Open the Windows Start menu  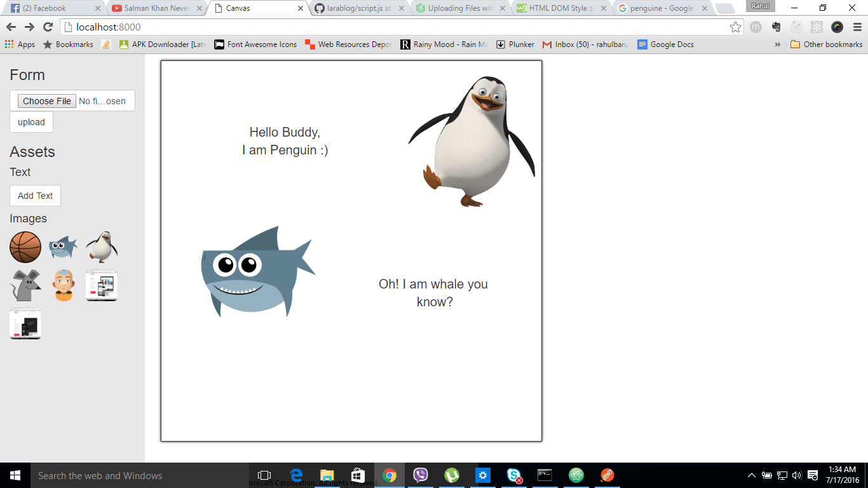click(x=15, y=475)
